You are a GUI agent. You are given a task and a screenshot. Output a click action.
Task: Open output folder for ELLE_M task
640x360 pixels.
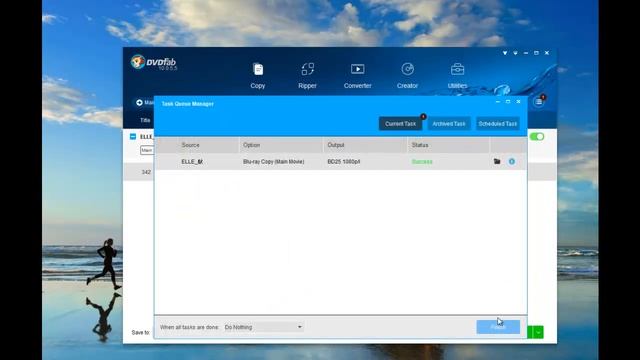pyautogui.click(x=497, y=162)
